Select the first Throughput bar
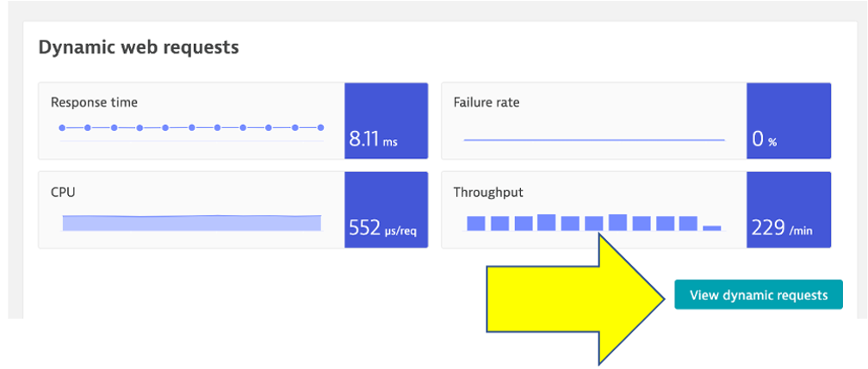The height and width of the screenshot is (369, 868). coord(476,224)
